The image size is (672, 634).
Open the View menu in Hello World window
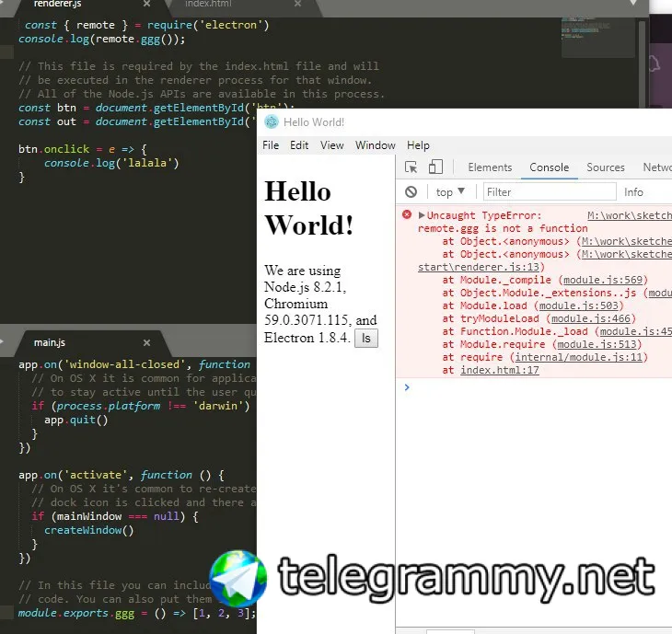pos(332,145)
